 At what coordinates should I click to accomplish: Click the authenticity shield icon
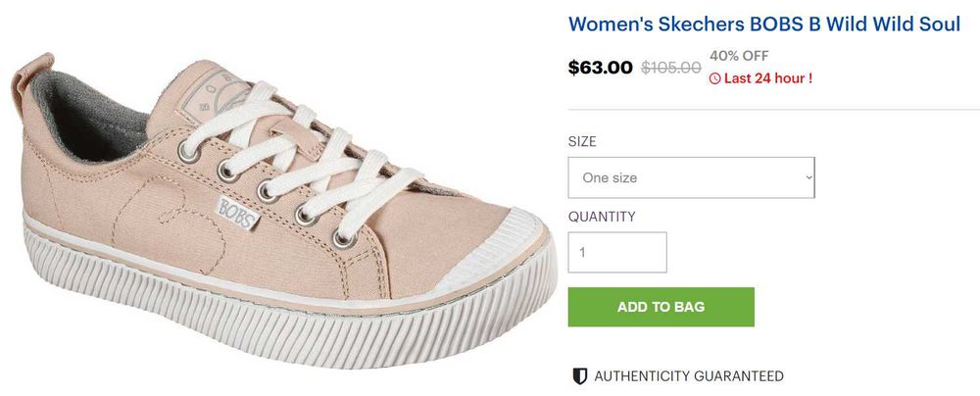[579, 376]
